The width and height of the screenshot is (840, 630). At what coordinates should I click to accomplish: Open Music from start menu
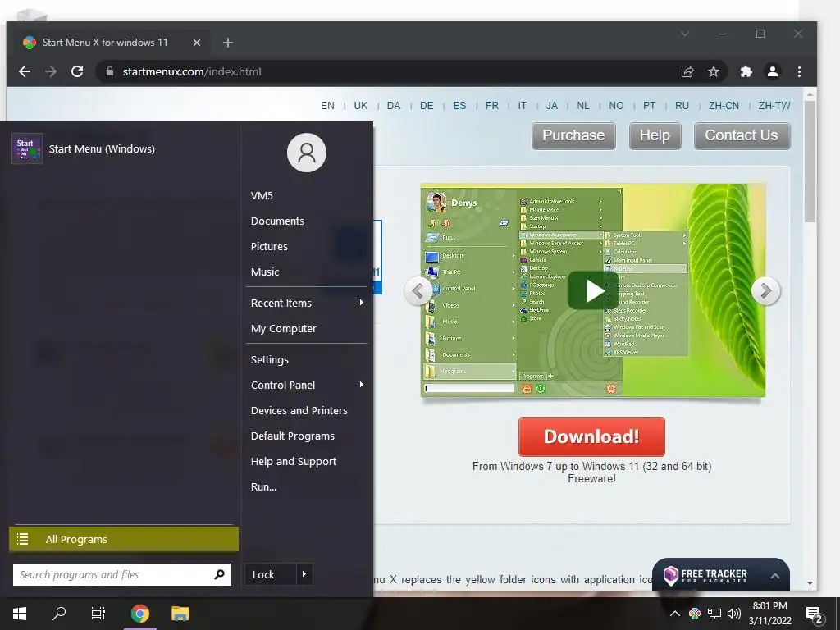pos(265,272)
